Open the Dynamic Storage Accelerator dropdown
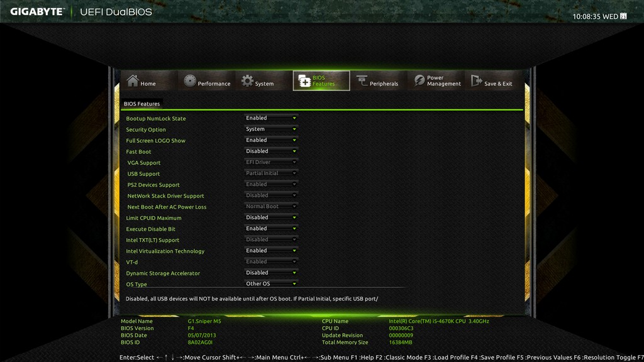 point(271,273)
